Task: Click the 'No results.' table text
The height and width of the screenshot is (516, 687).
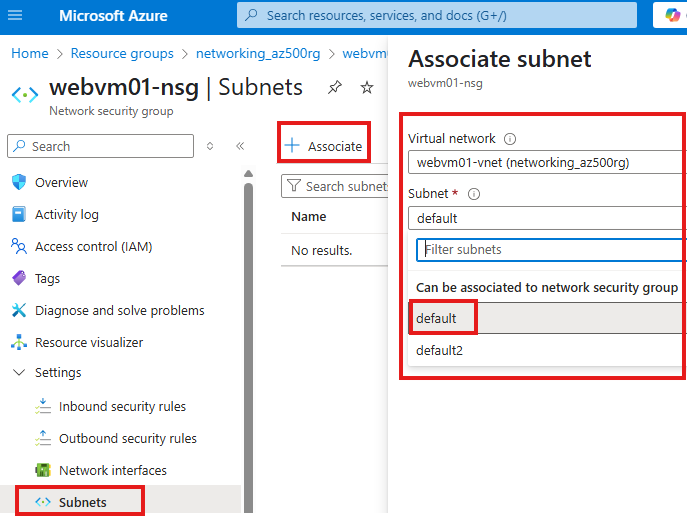Action: (322, 251)
